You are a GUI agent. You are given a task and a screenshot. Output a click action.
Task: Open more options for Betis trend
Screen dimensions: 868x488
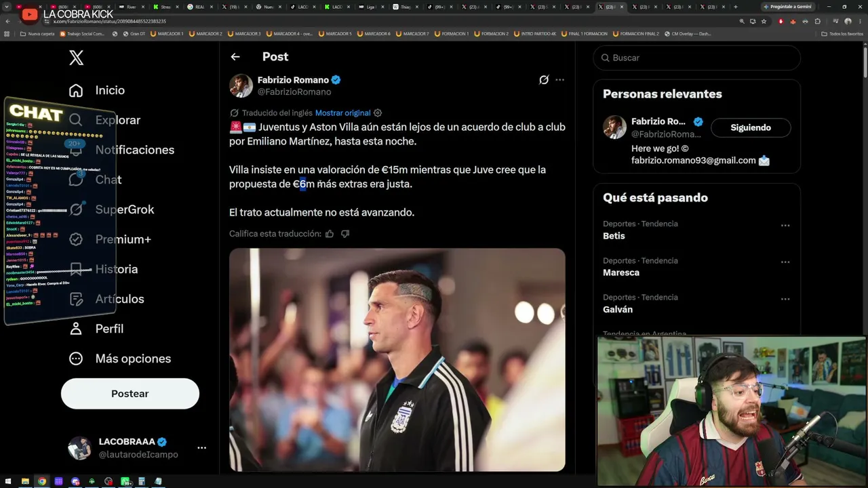(x=785, y=226)
